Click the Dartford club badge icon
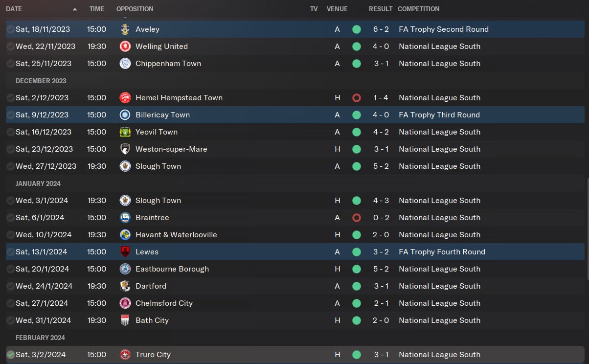 pyautogui.click(x=125, y=286)
